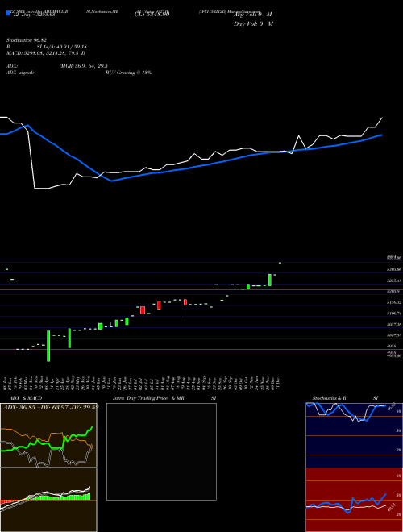This screenshot has width=403, height=532.
Task: Click the 'SI 14/3: 40.91 / 59.18' reading
Action: pos(62,47)
